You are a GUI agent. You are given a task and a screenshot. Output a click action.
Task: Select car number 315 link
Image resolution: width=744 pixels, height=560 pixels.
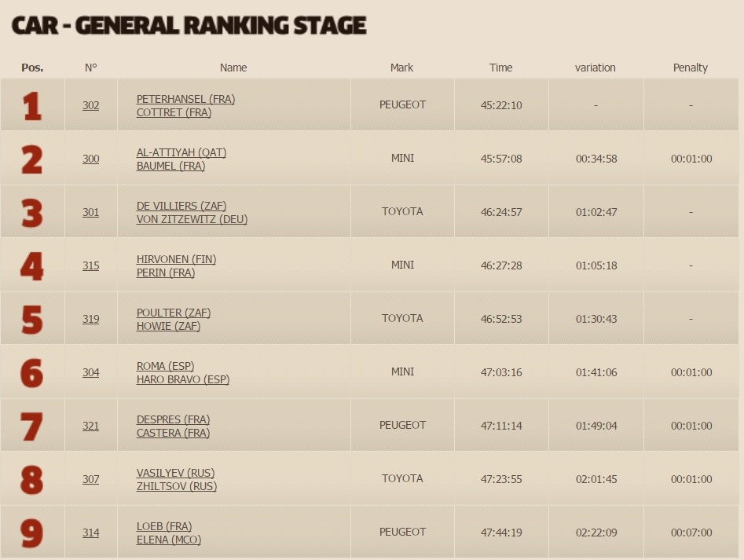90,265
